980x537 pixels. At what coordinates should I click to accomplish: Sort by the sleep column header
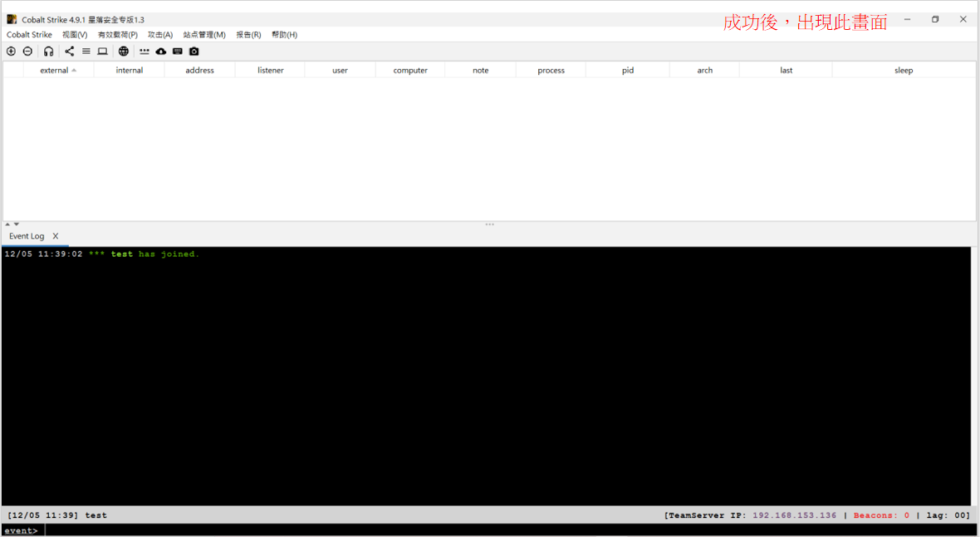pyautogui.click(x=904, y=70)
